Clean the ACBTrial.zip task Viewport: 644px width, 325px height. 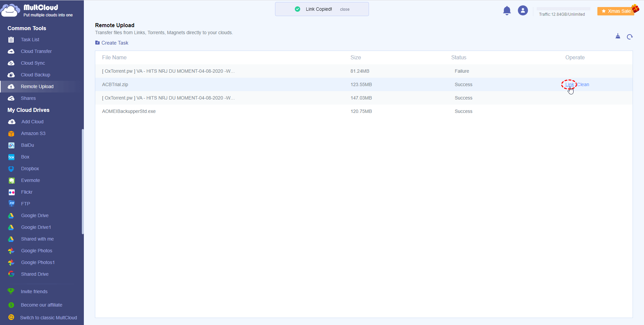583,84
